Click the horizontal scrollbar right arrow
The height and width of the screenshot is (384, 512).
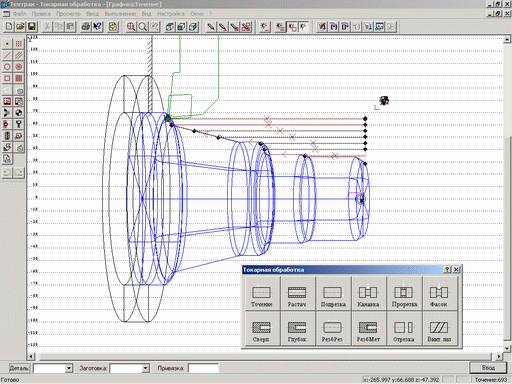click(x=499, y=356)
